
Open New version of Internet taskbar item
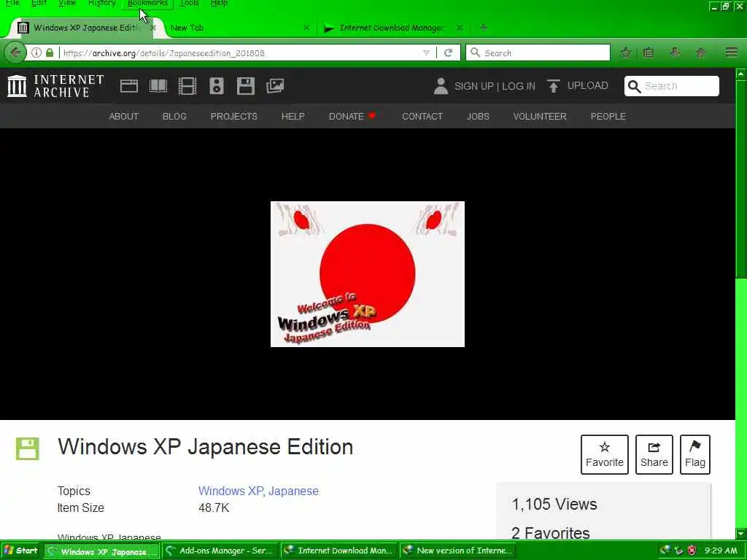457,551
